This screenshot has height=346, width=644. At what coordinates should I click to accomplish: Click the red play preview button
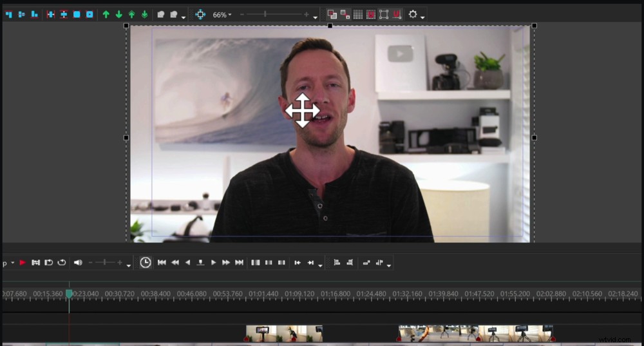pos(23,263)
